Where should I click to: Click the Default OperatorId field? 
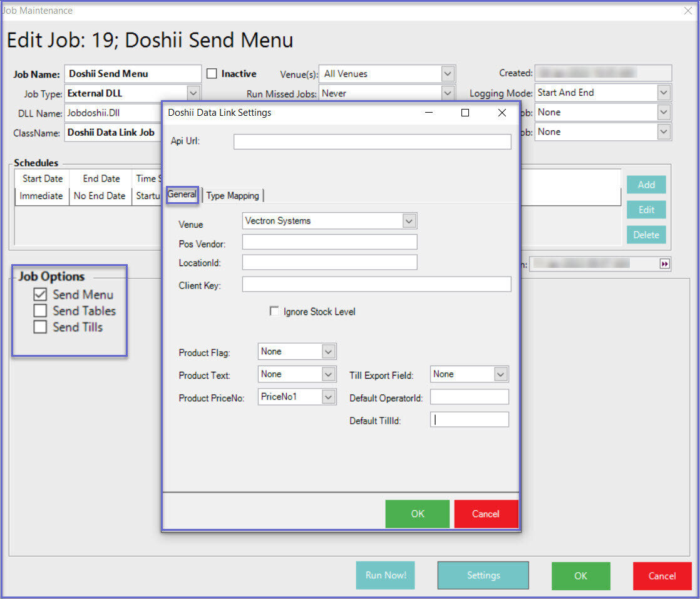point(469,397)
